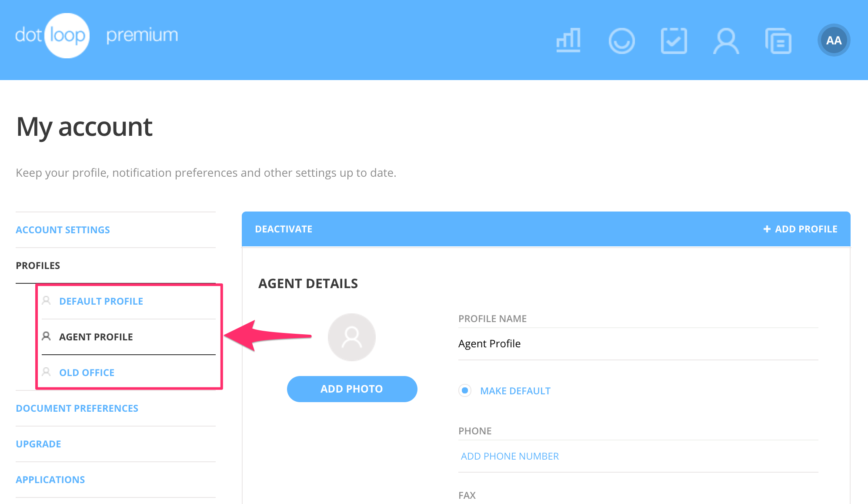Open the Applications section
Viewport: 868px width, 504px height.
pos(50,479)
